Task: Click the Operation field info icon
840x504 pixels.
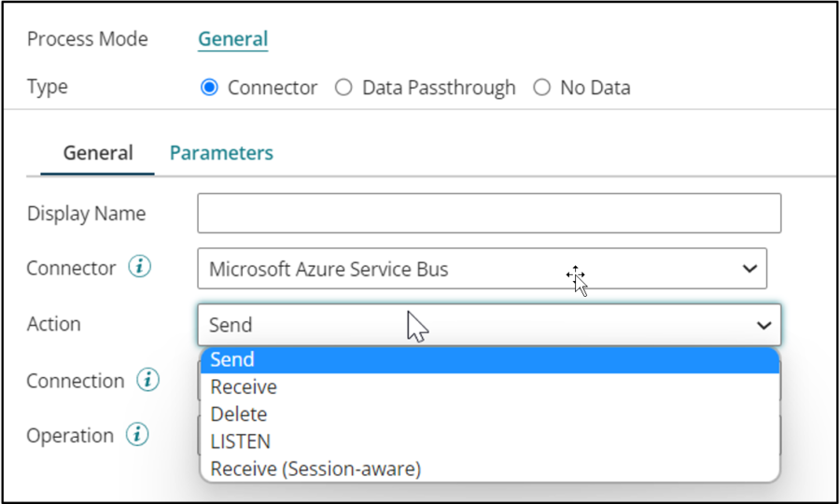Action: [137, 435]
